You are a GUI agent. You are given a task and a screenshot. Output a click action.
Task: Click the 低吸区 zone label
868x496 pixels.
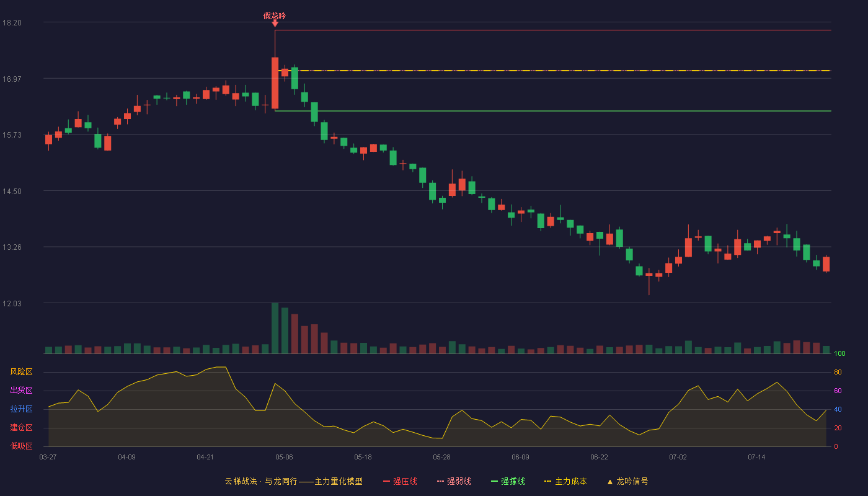pos(21,446)
